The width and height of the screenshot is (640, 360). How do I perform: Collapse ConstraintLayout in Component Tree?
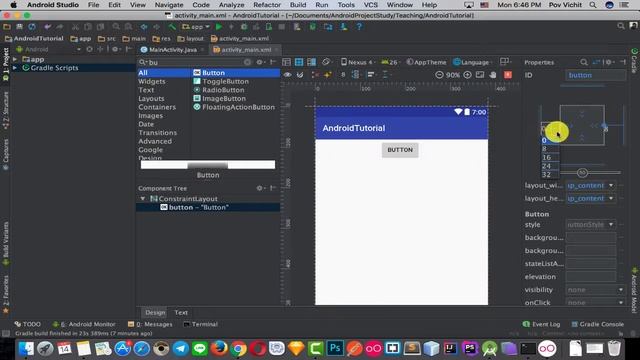pos(143,199)
